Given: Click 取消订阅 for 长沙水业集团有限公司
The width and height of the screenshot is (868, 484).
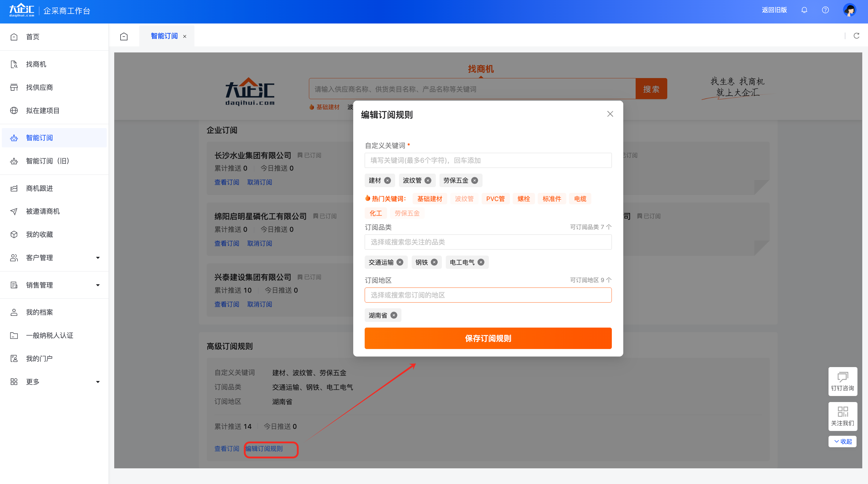Looking at the screenshot, I should tap(259, 182).
